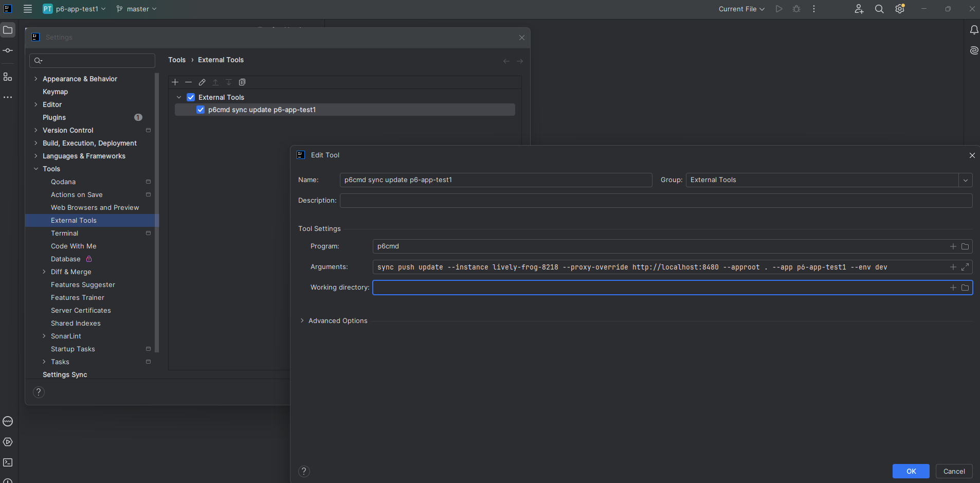Viewport: 980px width, 483px height.
Task: Open Search Everywhere magnifier
Action: click(x=879, y=9)
